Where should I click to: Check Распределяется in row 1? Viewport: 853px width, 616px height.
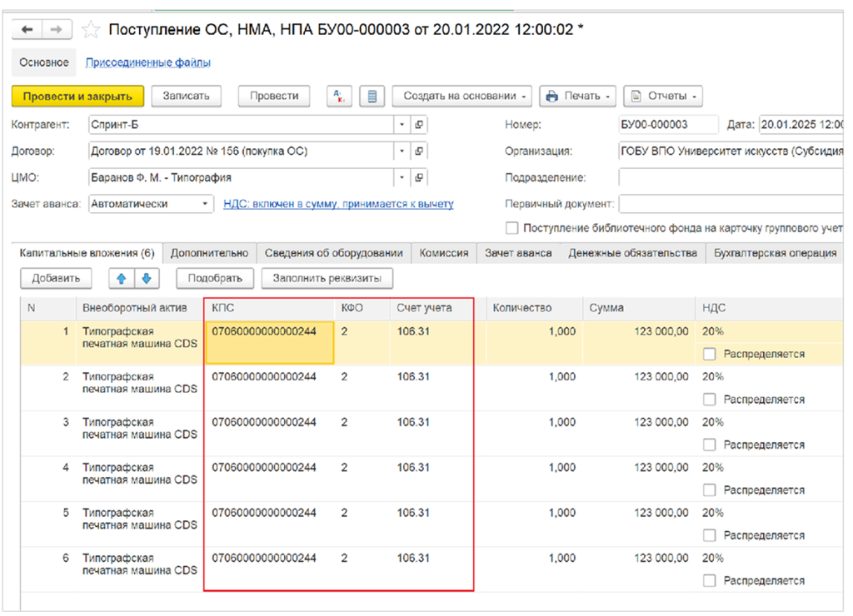click(x=710, y=354)
